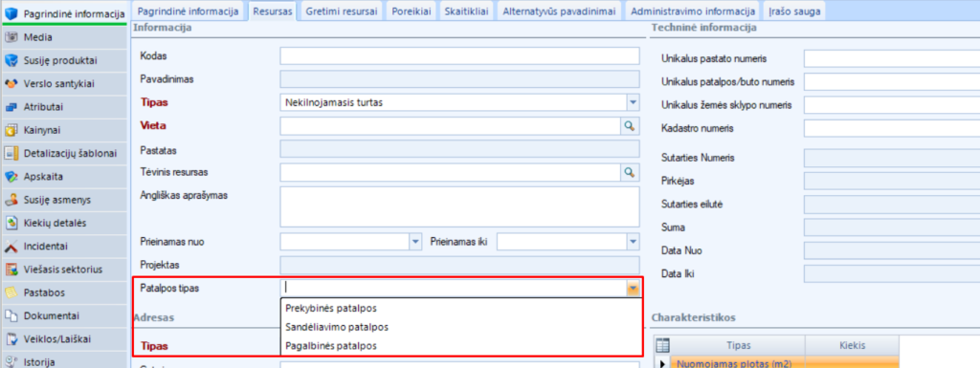Viewport: 980px width, 368px height.
Task: Click the Tipas column header in Charakteristikos
Action: (739, 346)
